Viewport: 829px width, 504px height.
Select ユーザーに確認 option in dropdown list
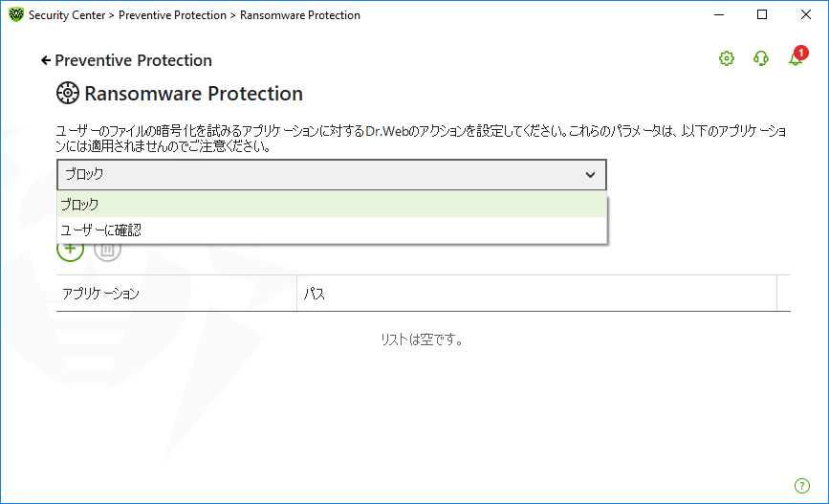[x=332, y=230]
